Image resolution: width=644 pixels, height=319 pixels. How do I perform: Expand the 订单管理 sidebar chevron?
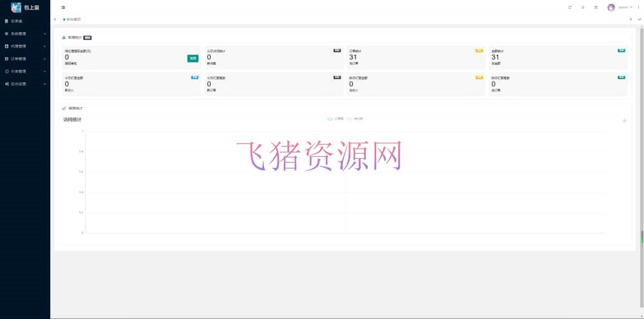pyautogui.click(x=45, y=59)
